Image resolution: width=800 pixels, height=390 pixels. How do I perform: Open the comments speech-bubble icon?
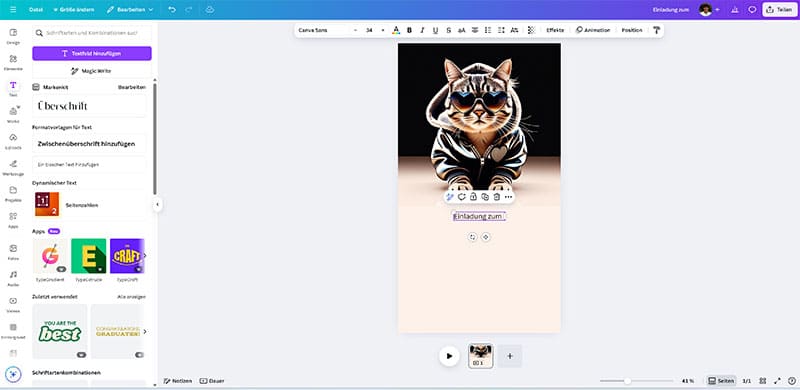click(x=752, y=10)
